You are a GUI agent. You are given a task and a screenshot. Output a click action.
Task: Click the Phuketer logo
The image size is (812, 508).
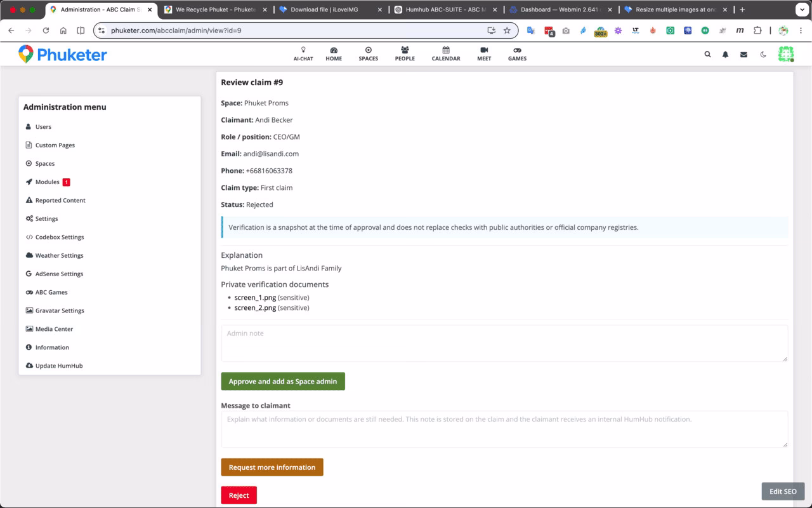63,55
